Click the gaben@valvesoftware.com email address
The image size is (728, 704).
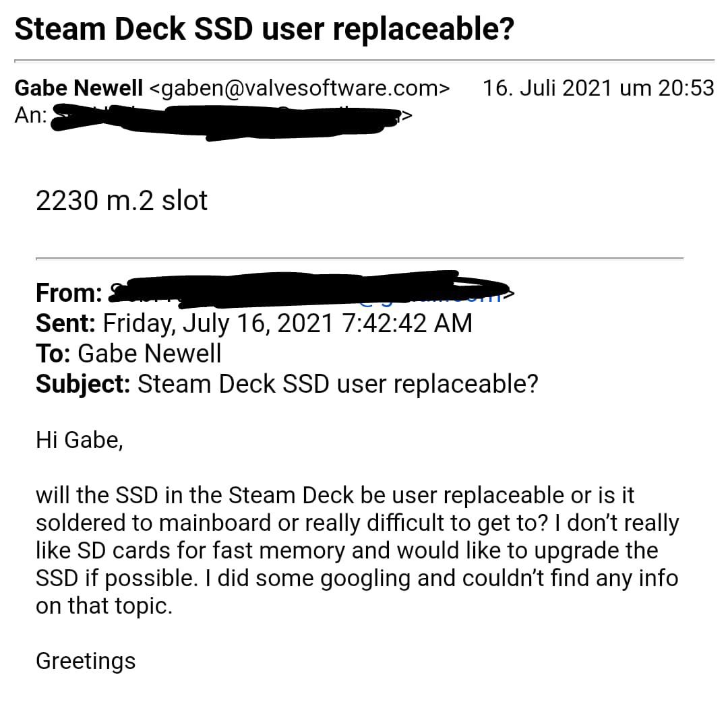pyautogui.click(x=299, y=88)
